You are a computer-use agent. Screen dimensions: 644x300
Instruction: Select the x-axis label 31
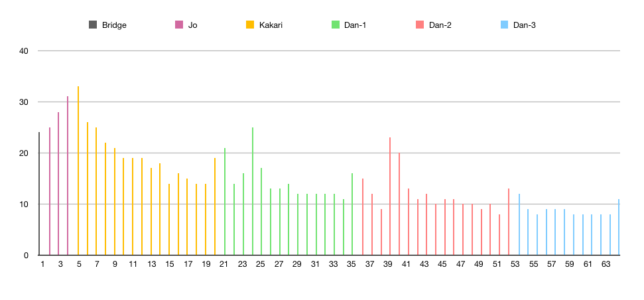tap(315, 264)
